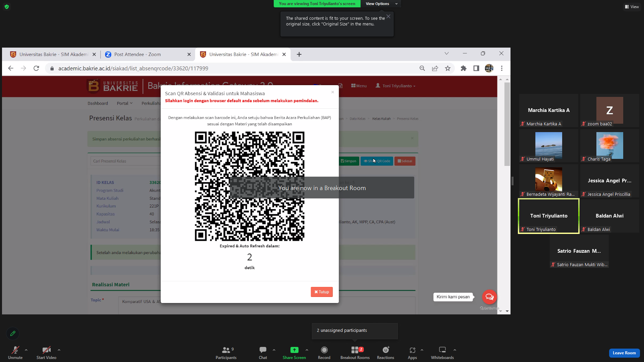Open Breakout Rooms

pyautogui.click(x=355, y=353)
